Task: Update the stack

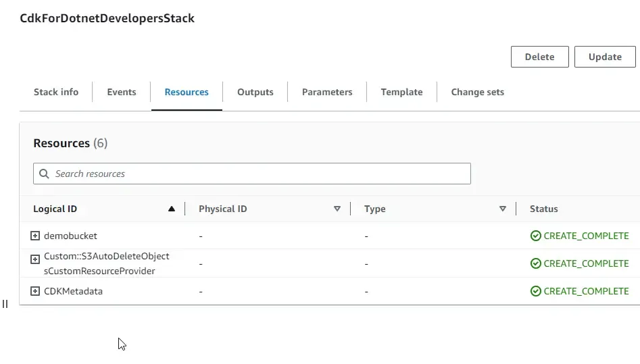Action: pyautogui.click(x=605, y=57)
